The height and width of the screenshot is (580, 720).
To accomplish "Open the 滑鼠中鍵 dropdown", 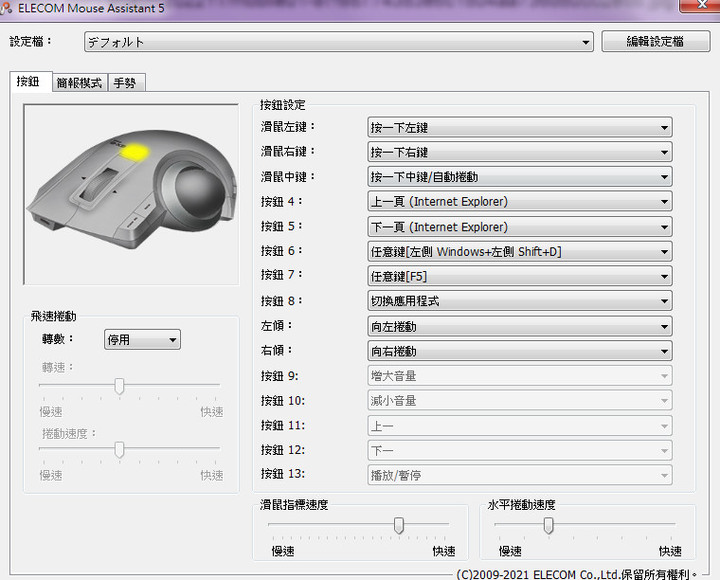I will [x=520, y=177].
